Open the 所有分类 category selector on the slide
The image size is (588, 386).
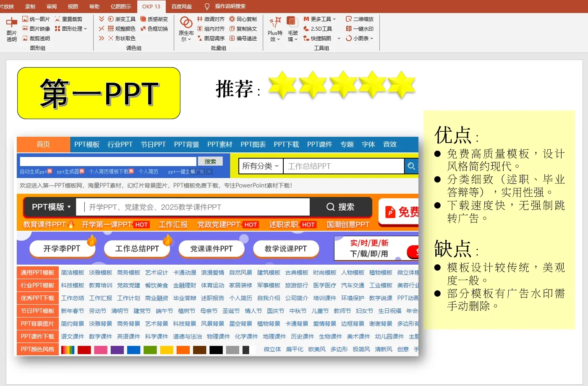[261, 166]
